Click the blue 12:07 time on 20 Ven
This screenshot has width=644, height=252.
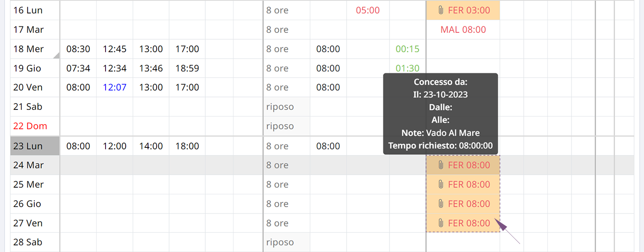tap(114, 88)
